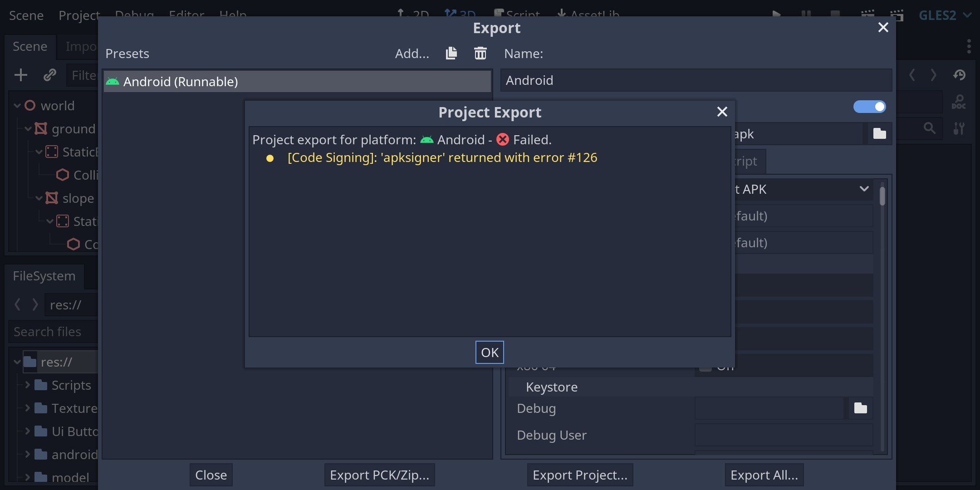Open inspector property tools icon
The image size is (980, 490).
point(959,128)
